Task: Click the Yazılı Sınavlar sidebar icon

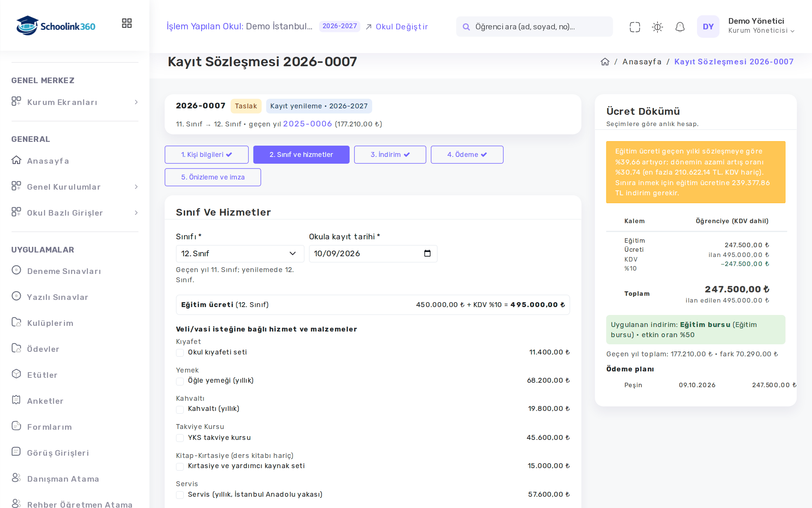Action: point(16,296)
